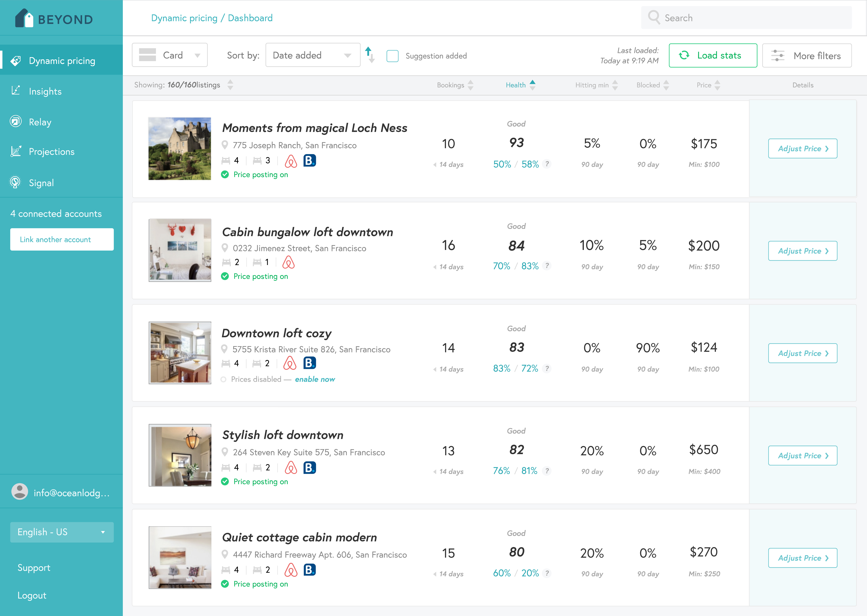This screenshot has height=616, width=867.
Task: Click the user avatar icon
Action: coord(20,492)
